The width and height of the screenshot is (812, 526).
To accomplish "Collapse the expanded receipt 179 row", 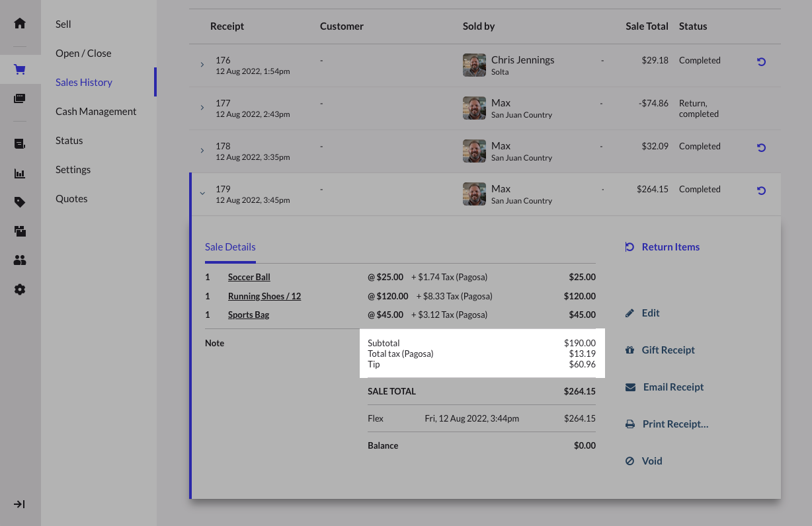I will coord(202,194).
